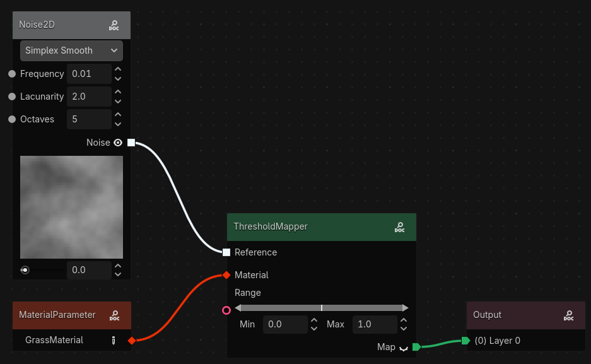Click the red Material input port
The height and width of the screenshot is (364, 591).
click(x=226, y=275)
